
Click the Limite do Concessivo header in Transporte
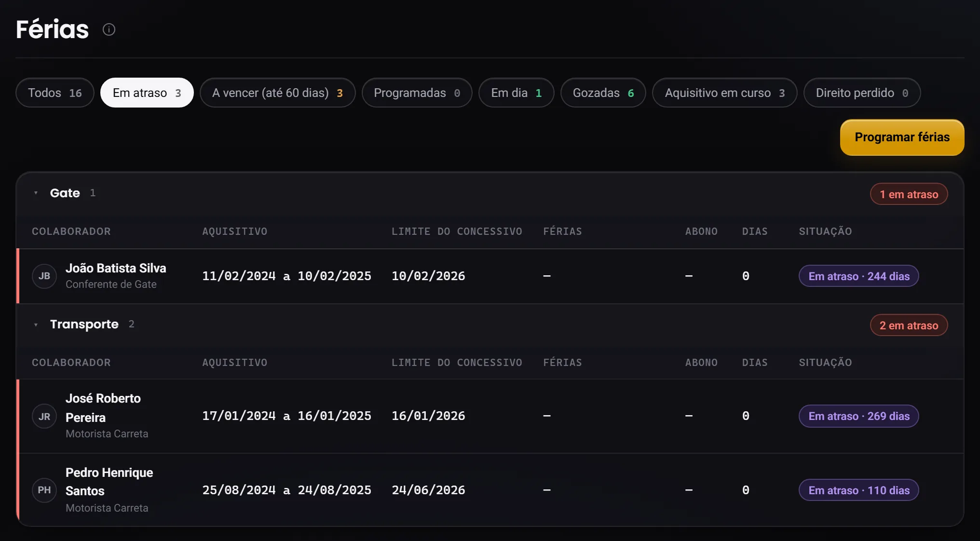point(457,363)
